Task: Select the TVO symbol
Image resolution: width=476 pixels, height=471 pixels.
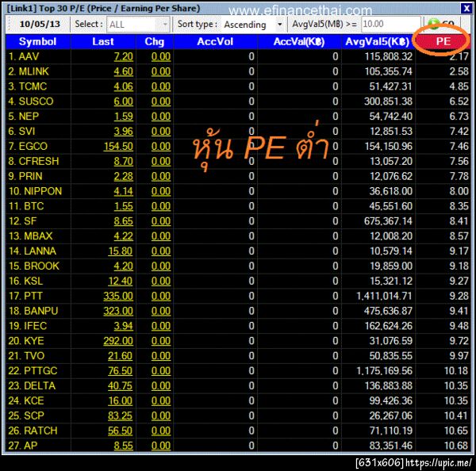Action: pyautogui.click(x=34, y=356)
